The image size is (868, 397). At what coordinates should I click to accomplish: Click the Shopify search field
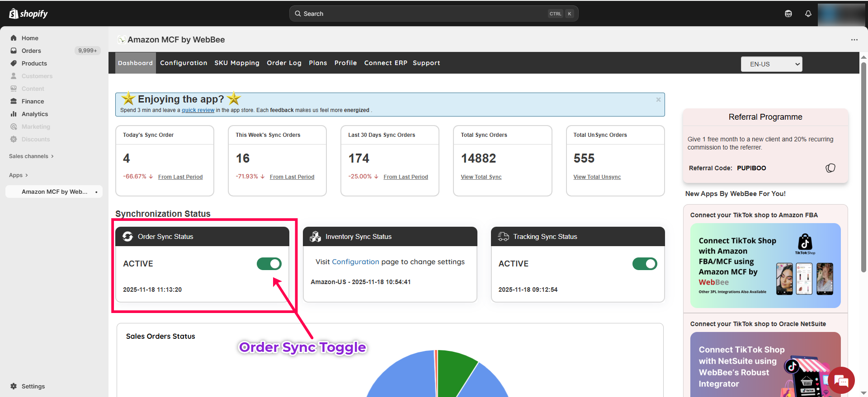[433, 14]
